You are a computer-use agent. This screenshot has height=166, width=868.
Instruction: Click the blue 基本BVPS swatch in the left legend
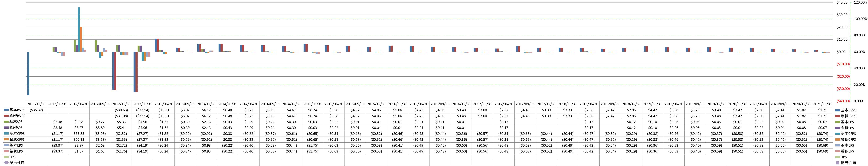click(6, 110)
